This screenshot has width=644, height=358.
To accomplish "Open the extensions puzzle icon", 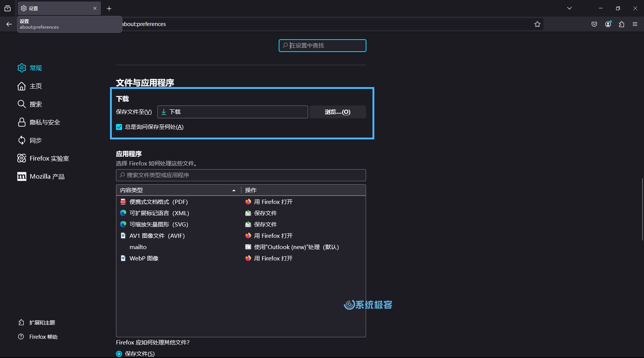I will tap(621, 24).
